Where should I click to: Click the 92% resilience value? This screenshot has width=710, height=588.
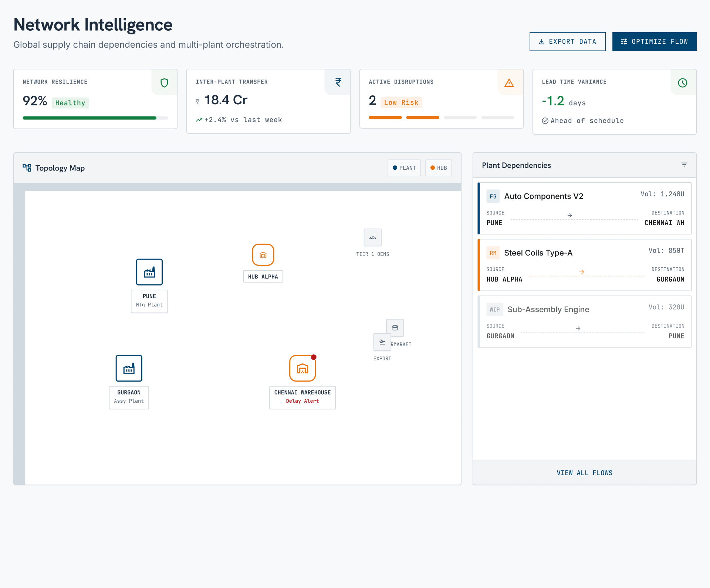[x=35, y=101]
